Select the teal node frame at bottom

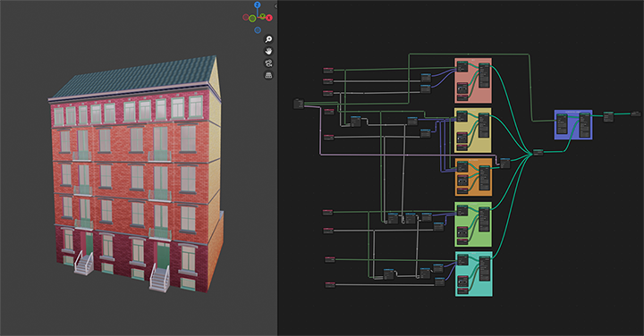[x=473, y=274]
